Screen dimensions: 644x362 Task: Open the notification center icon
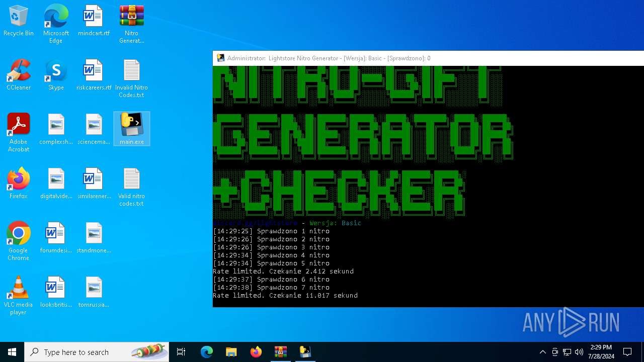point(627,352)
